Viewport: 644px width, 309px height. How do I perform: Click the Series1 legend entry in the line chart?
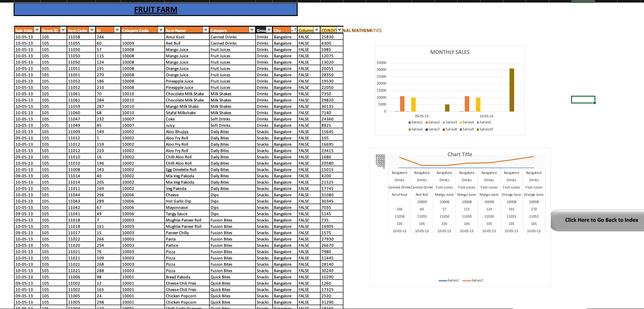(449, 280)
